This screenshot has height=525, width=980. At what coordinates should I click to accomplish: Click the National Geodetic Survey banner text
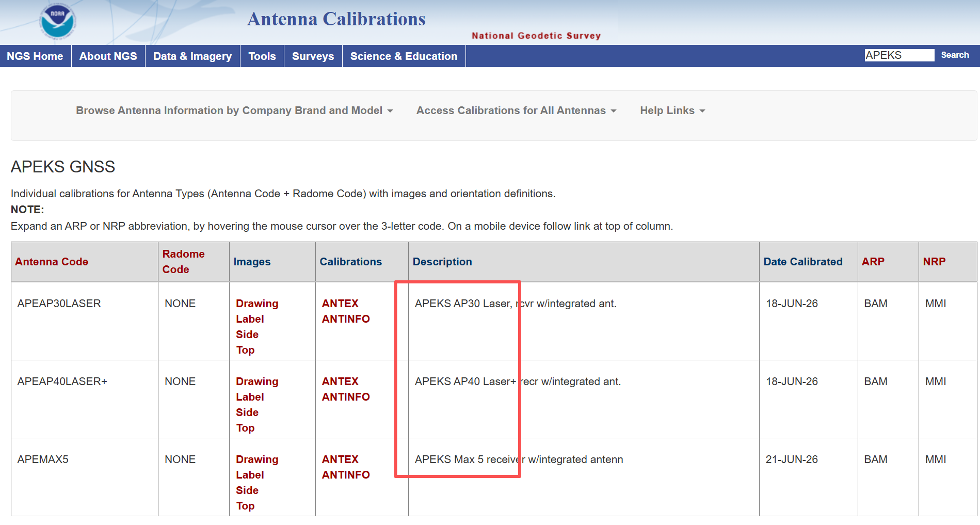pos(536,36)
